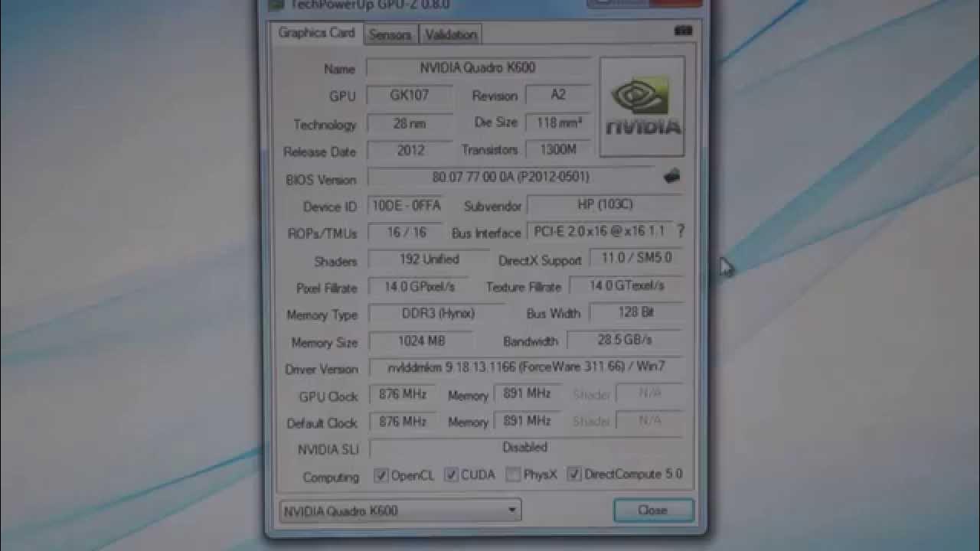The height and width of the screenshot is (551, 980).
Task: Click the Bus Width field 128 Bit
Action: [x=635, y=312]
